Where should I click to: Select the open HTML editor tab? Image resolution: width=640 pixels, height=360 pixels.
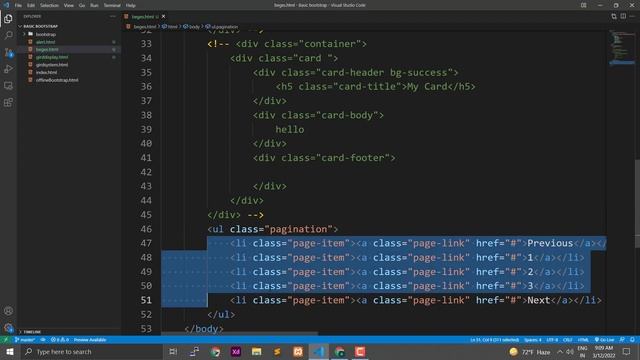(x=142, y=16)
